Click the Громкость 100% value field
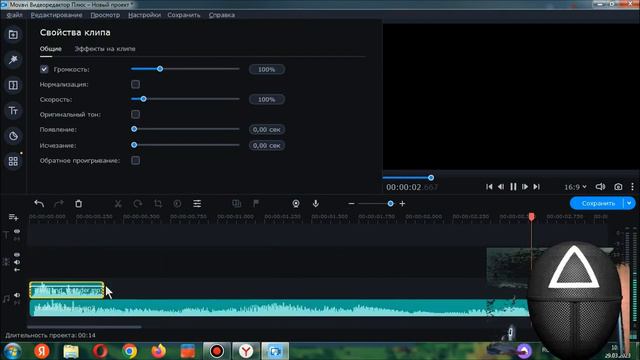 (267, 69)
